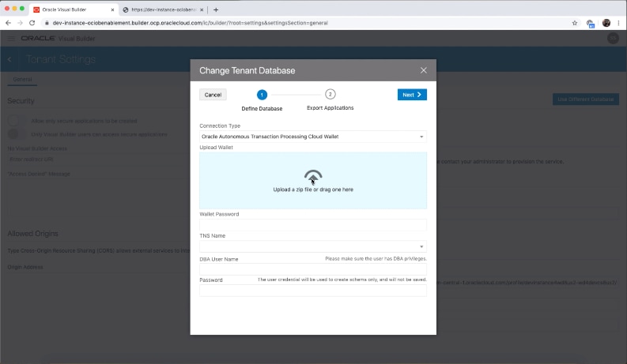This screenshot has height=364, width=627.
Task: Click the Next button
Action: click(x=412, y=95)
